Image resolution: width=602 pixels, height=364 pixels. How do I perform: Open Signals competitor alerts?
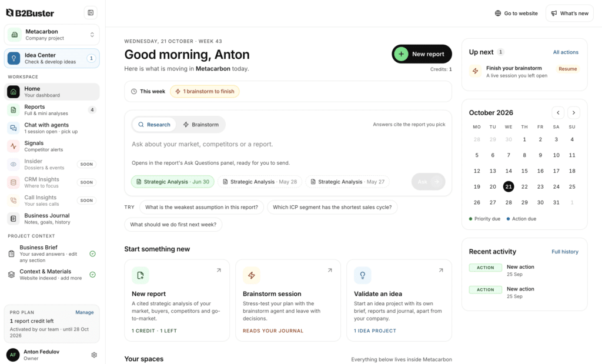point(52,146)
